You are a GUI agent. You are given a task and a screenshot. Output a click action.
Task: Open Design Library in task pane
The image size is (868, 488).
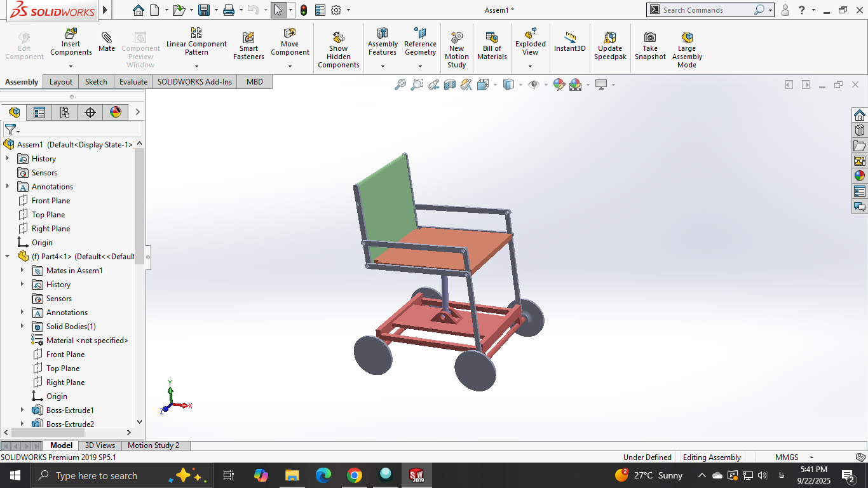point(860,130)
